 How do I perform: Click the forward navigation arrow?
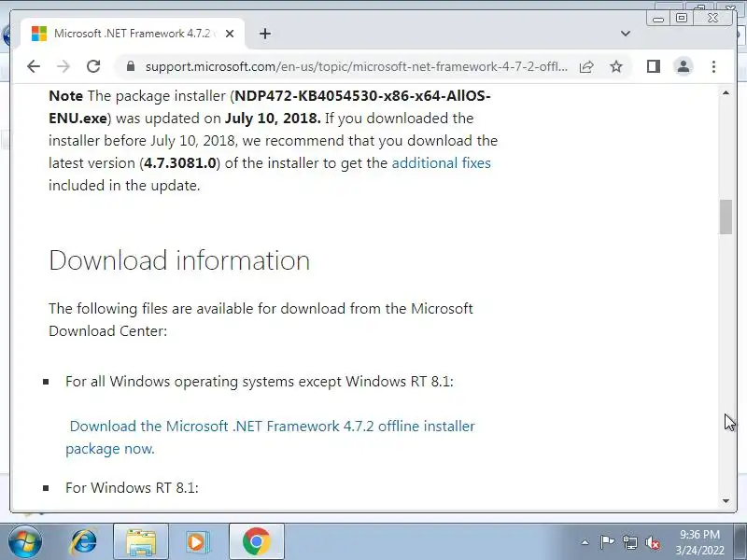pyautogui.click(x=63, y=66)
